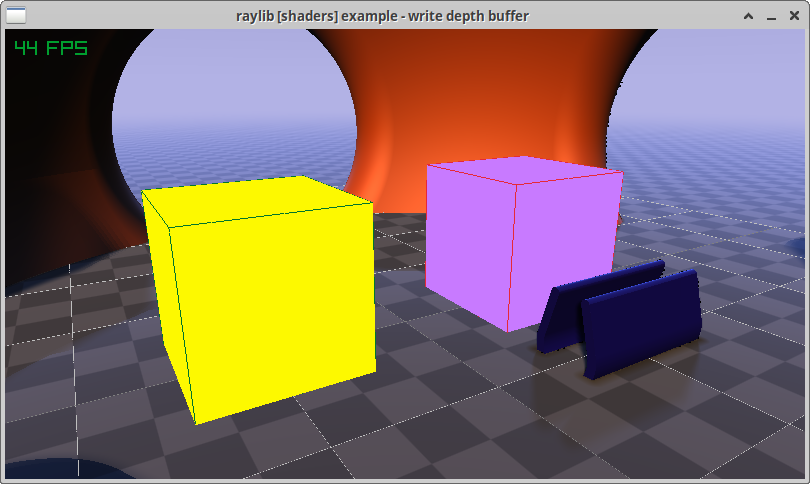The image size is (810, 484).
Task: Click the title 'raylib [shaders] example - write depth buffer'
Action: point(382,16)
